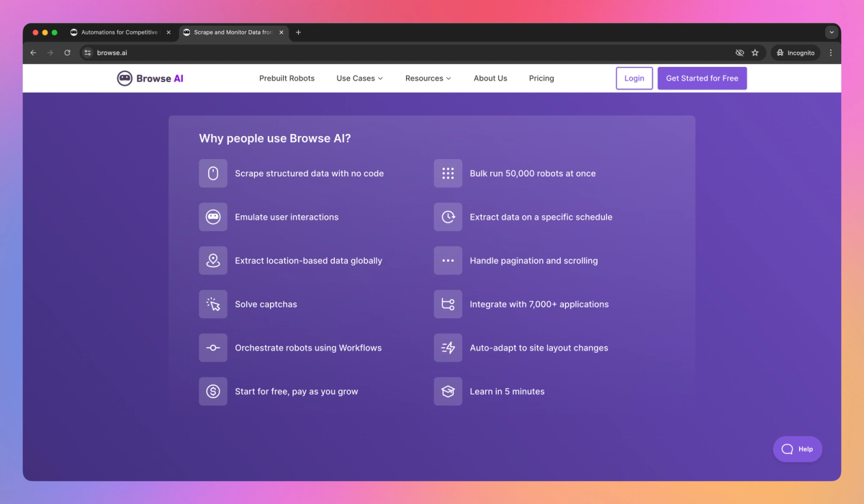The height and width of the screenshot is (504, 864).
Task: Select the Scrape and Monitor Data tab
Action: (x=233, y=32)
